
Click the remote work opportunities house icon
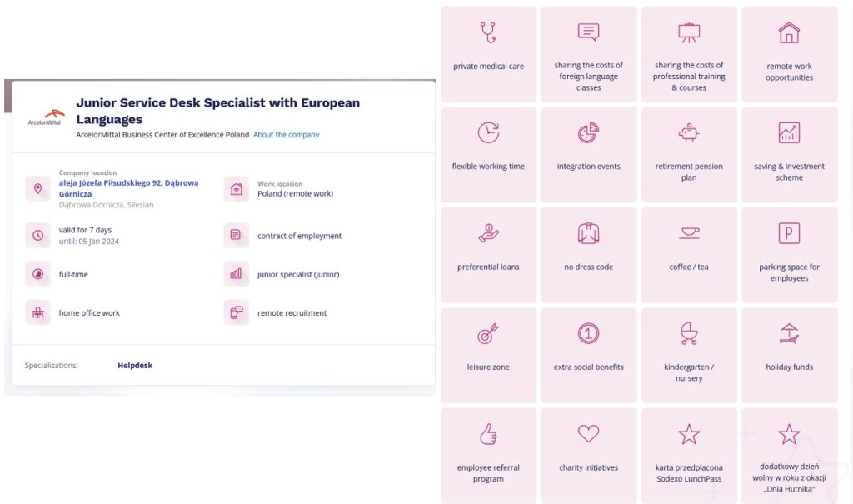point(789,32)
